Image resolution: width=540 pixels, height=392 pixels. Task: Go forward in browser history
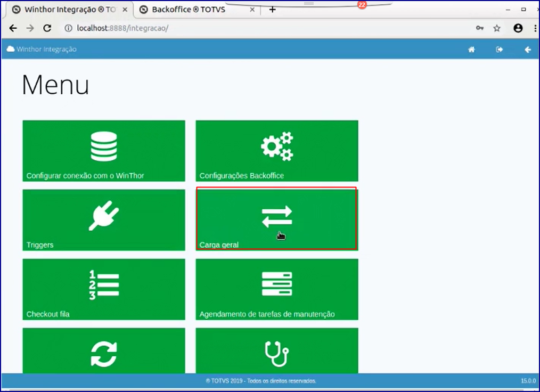tap(30, 28)
